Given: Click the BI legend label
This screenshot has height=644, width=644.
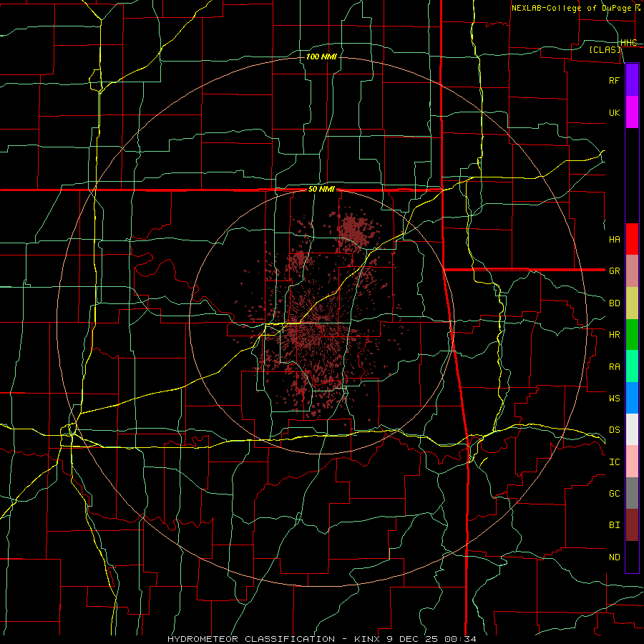Looking at the screenshot, I should pos(615,525).
